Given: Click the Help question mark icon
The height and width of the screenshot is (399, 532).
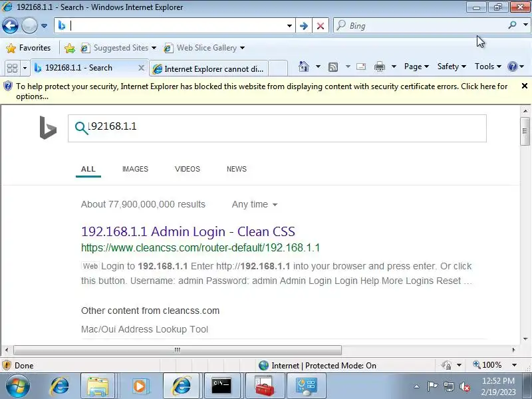Looking at the screenshot, I should pyautogui.click(x=512, y=66).
